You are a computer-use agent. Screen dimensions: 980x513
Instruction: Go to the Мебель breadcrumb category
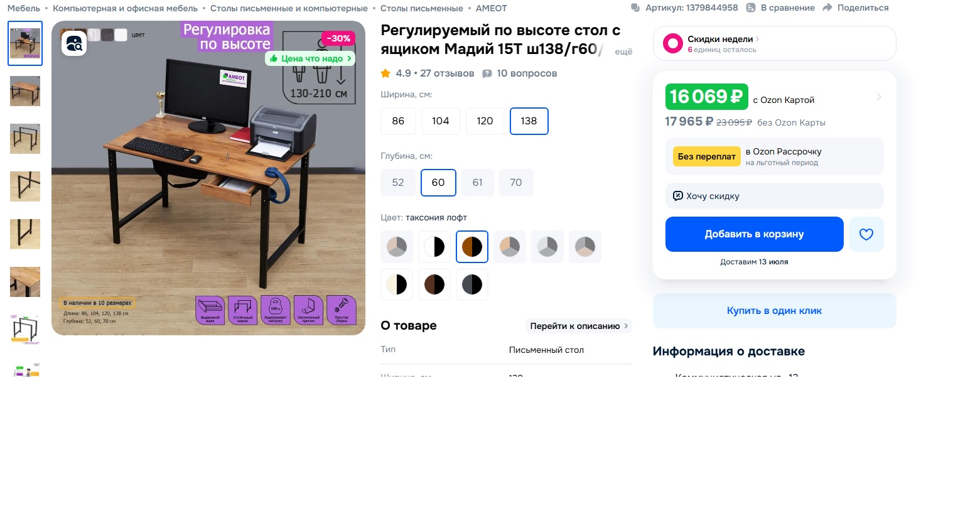24,8
